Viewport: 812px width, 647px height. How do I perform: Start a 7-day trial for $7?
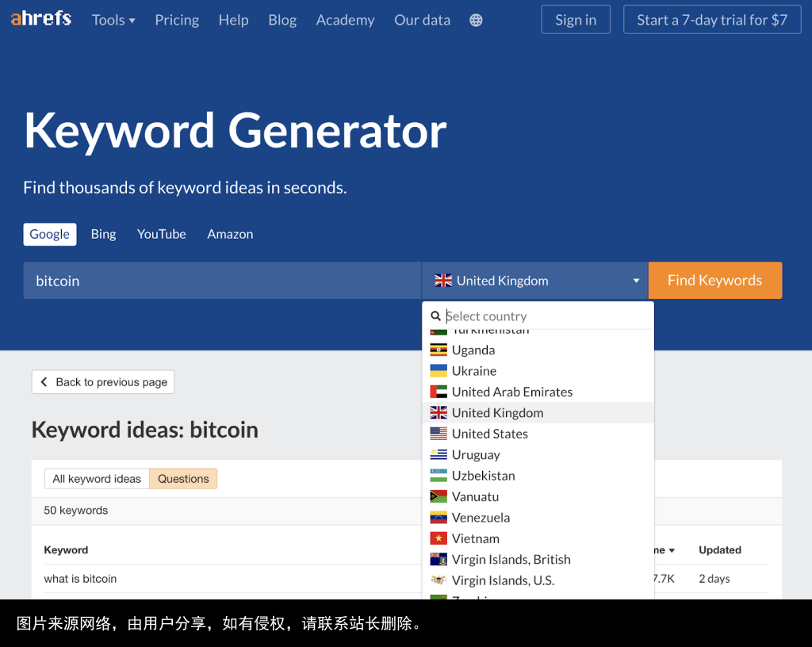coord(711,19)
